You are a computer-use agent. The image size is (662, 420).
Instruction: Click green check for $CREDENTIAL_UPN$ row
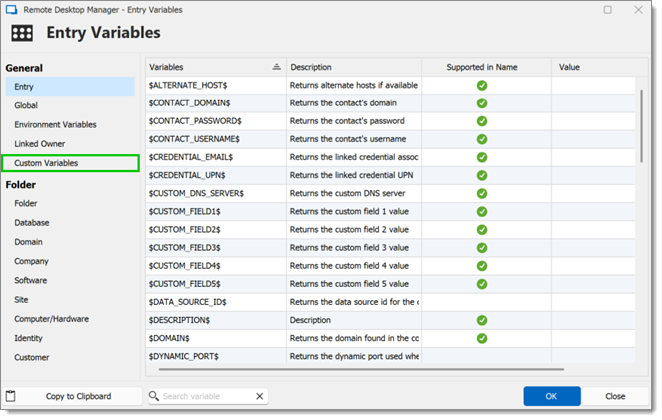point(482,176)
